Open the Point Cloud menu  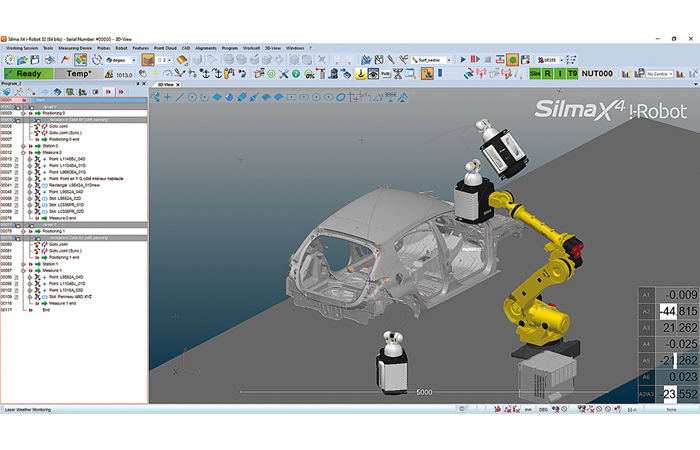click(165, 48)
